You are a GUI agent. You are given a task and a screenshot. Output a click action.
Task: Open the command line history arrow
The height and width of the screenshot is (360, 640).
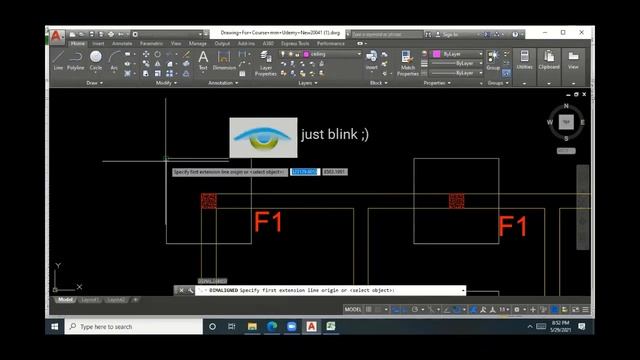[x=463, y=291]
